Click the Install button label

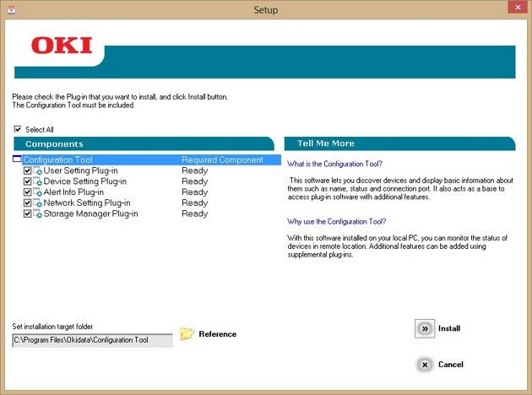449,328
